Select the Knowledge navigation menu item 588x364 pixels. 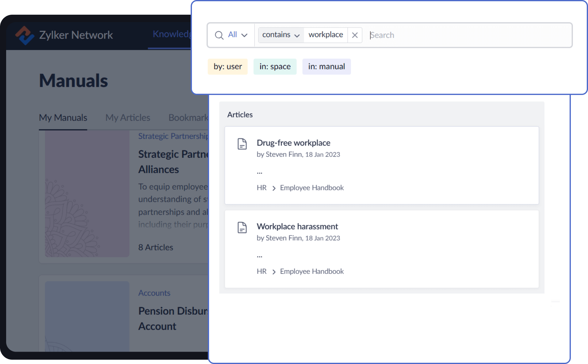(172, 34)
